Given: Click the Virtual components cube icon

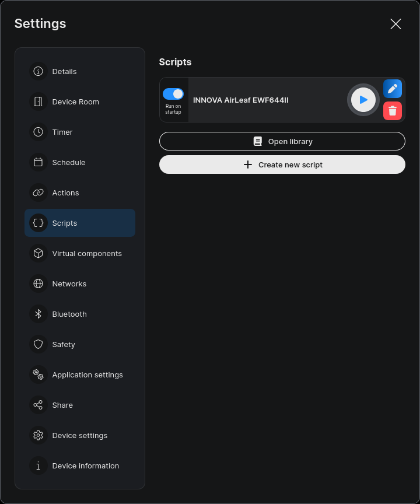Looking at the screenshot, I should [38, 253].
